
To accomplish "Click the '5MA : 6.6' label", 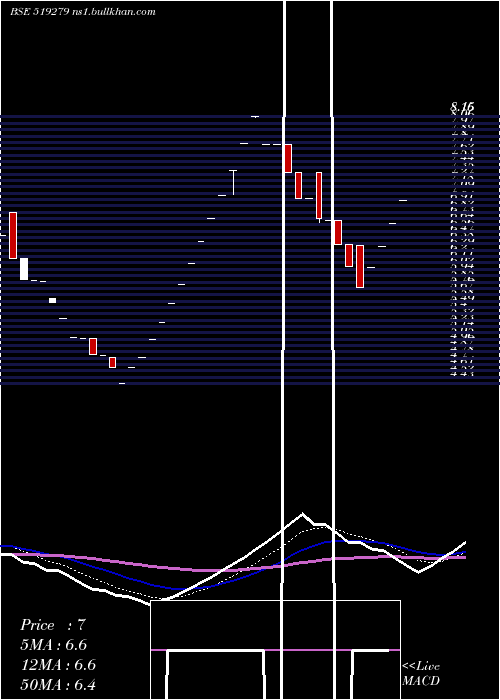I will (x=54, y=645).
